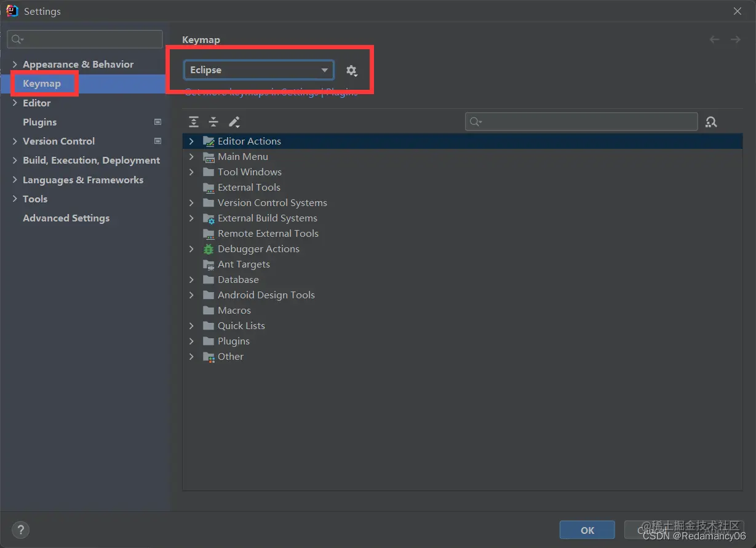The width and height of the screenshot is (756, 548).
Task: Select the Ant Targets row
Action: point(463,264)
